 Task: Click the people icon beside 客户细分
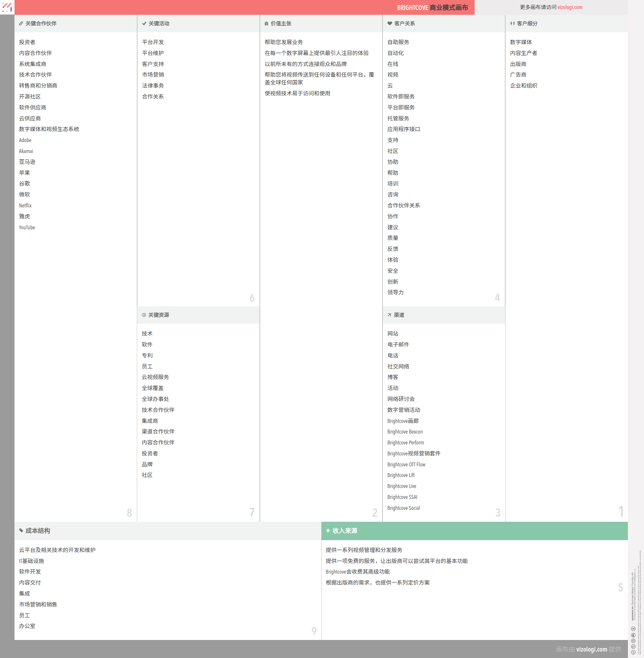512,23
